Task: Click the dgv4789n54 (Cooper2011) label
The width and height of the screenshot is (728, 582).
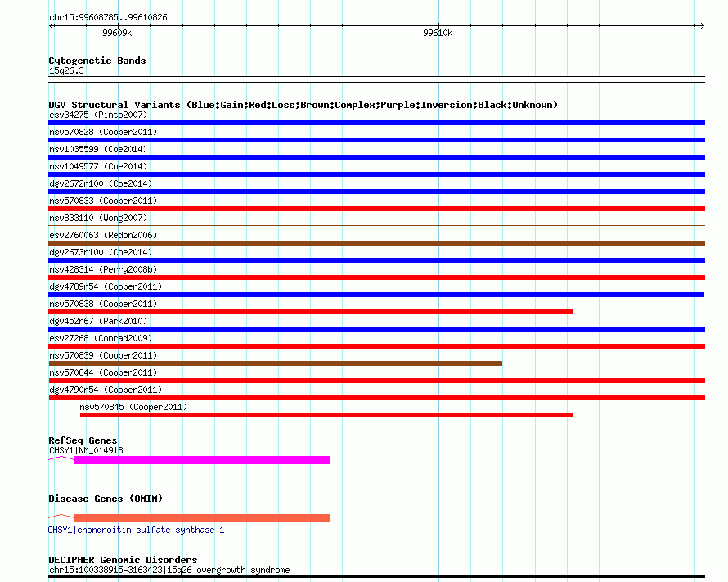Action: pyautogui.click(x=106, y=286)
